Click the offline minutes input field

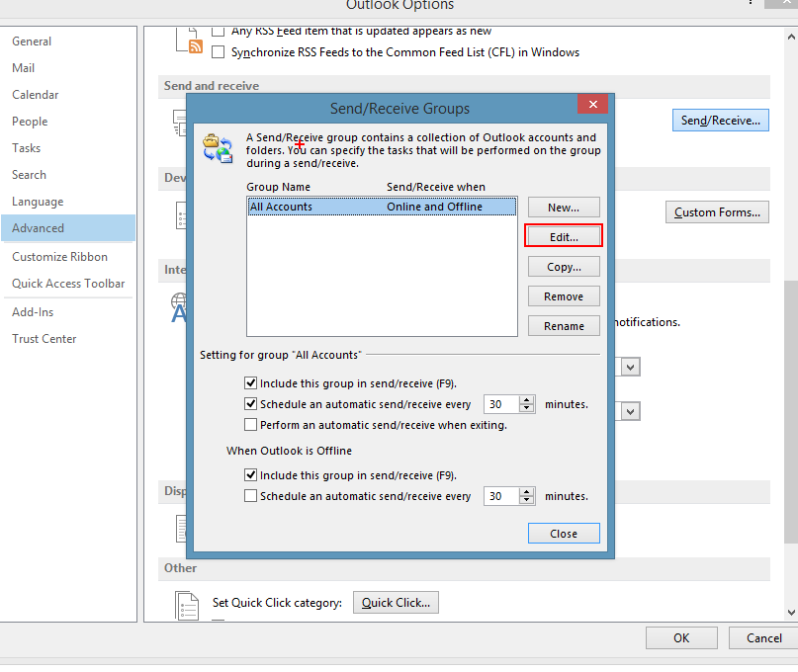tap(501, 496)
